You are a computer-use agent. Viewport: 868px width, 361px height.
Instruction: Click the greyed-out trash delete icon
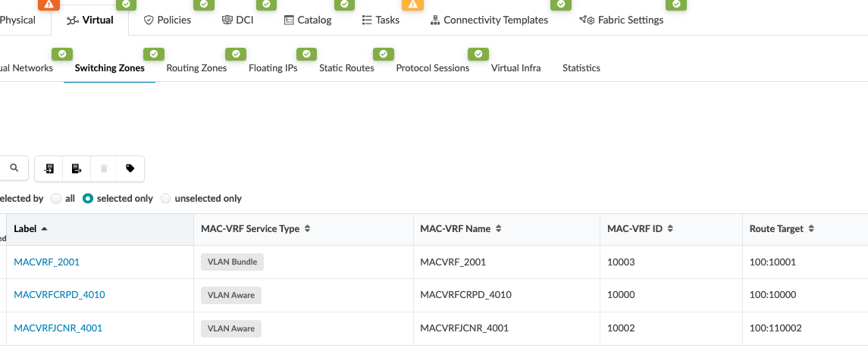104,168
